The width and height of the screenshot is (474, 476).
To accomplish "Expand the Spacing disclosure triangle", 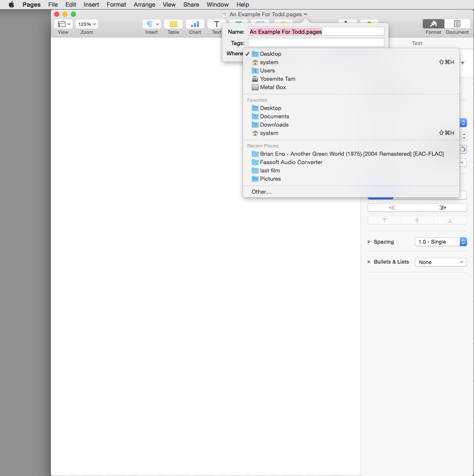I will click(369, 242).
